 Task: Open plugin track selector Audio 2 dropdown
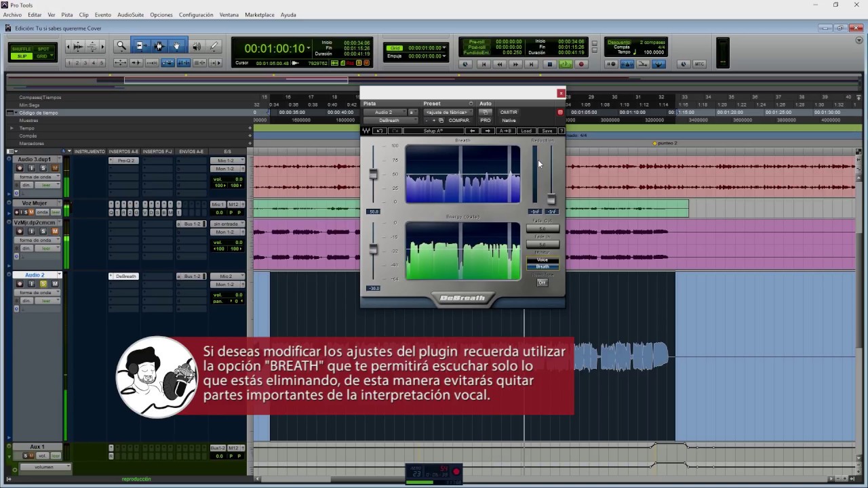(x=384, y=113)
